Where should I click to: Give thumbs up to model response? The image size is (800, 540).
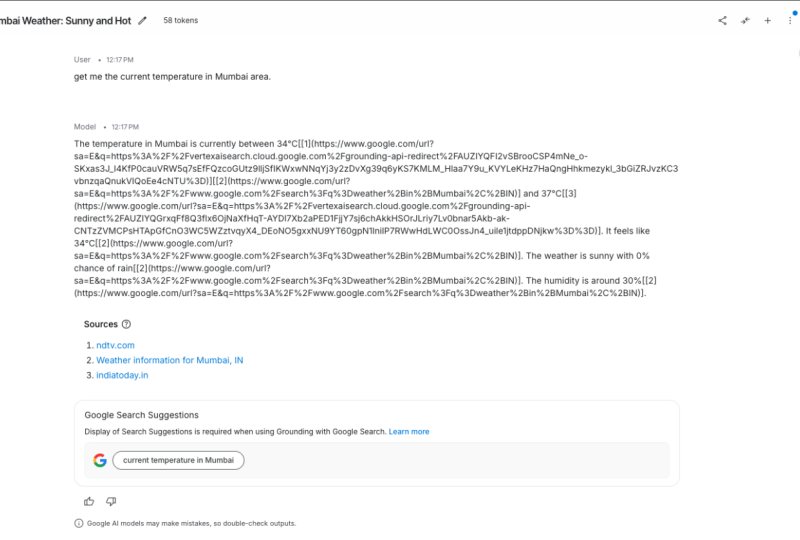click(89, 502)
